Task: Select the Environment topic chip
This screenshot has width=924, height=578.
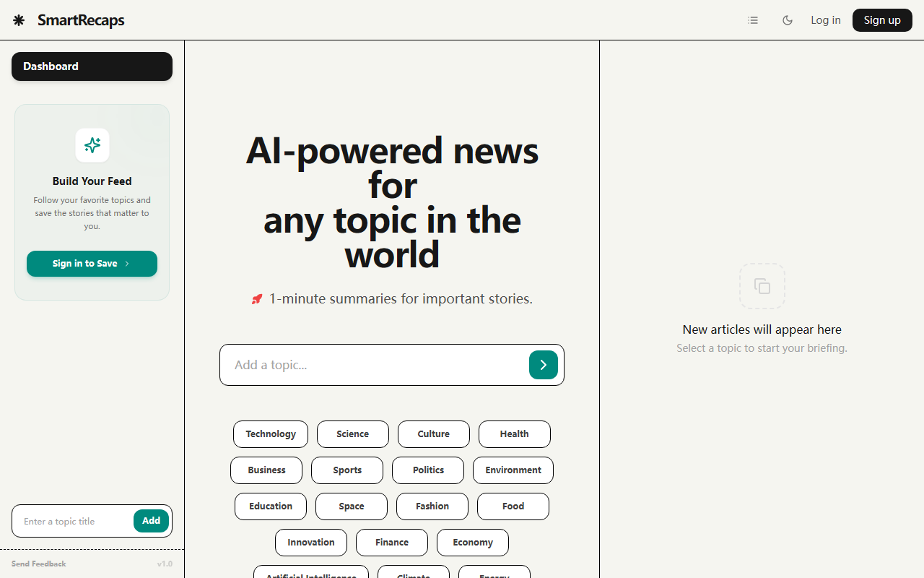Action: coord(513,470)
